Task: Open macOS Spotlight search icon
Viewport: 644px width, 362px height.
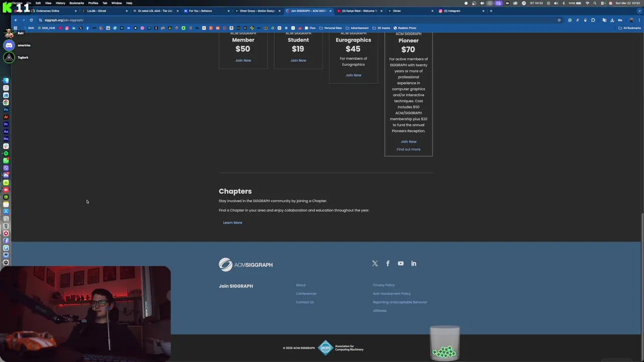Action: (595, 3)
